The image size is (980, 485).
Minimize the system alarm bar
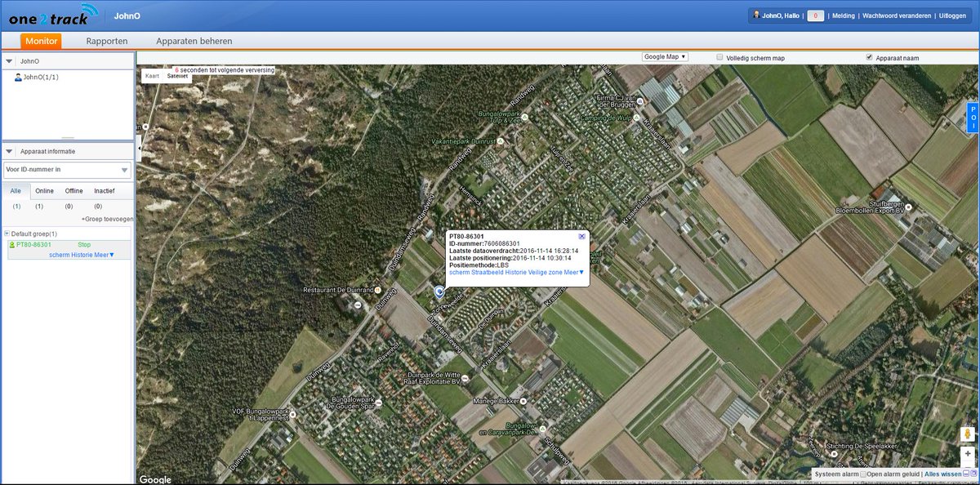tap(966, 474)
